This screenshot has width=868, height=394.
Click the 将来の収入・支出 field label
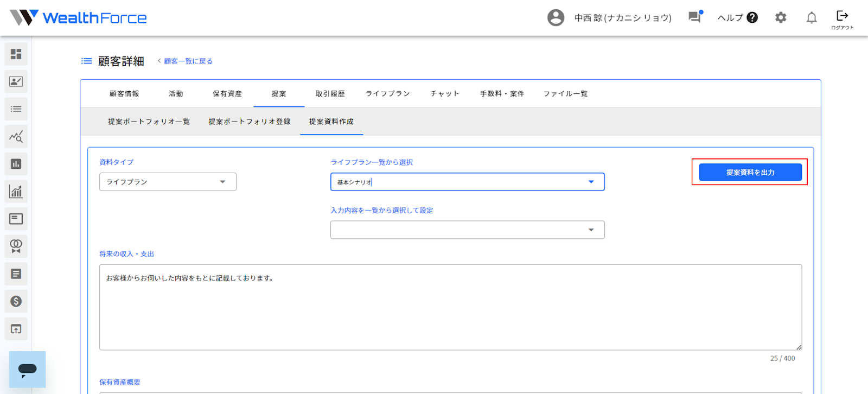click(x=127, y=254)
